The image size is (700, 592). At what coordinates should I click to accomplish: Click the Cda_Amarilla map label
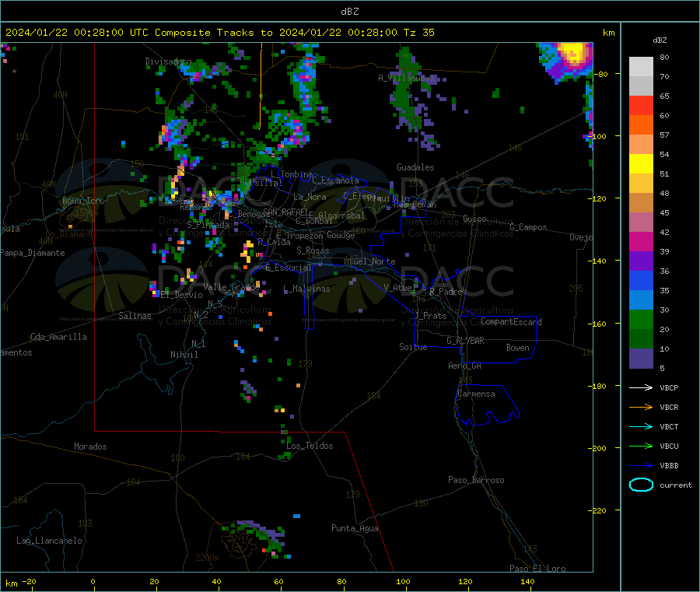58,337
